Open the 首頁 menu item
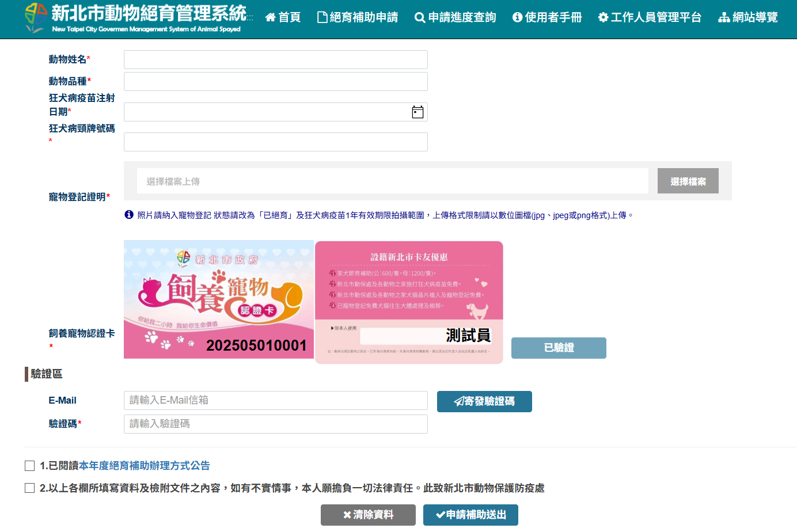This screenshot has width=797, height=532. 283,17
